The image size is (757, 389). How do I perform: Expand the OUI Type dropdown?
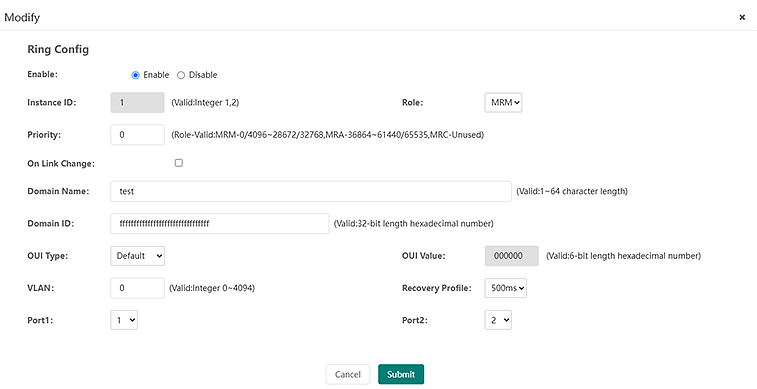click(x=138, y=256)
